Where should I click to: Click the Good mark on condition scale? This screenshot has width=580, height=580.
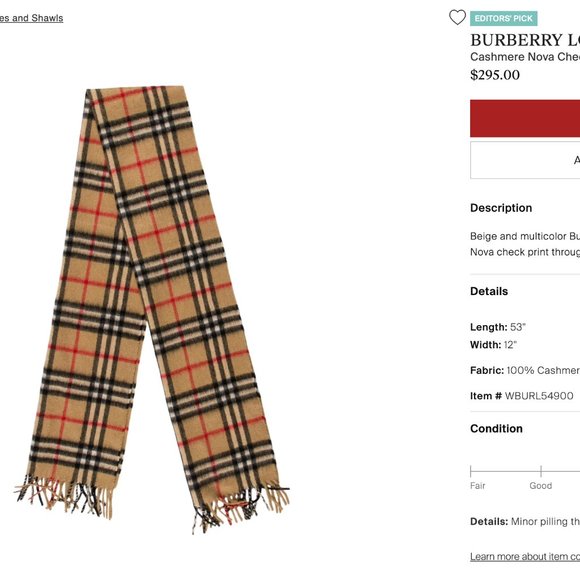coord(540,485)
